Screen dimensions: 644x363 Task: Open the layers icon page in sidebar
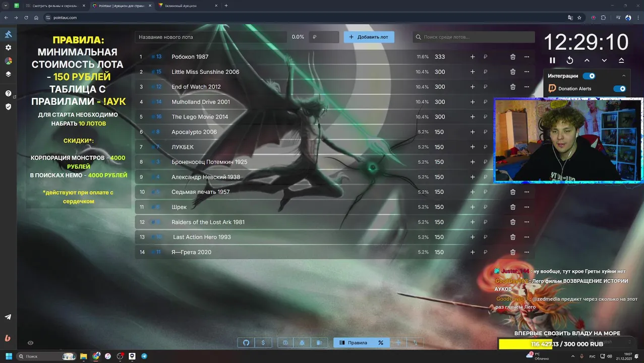[x=8, y=74]
